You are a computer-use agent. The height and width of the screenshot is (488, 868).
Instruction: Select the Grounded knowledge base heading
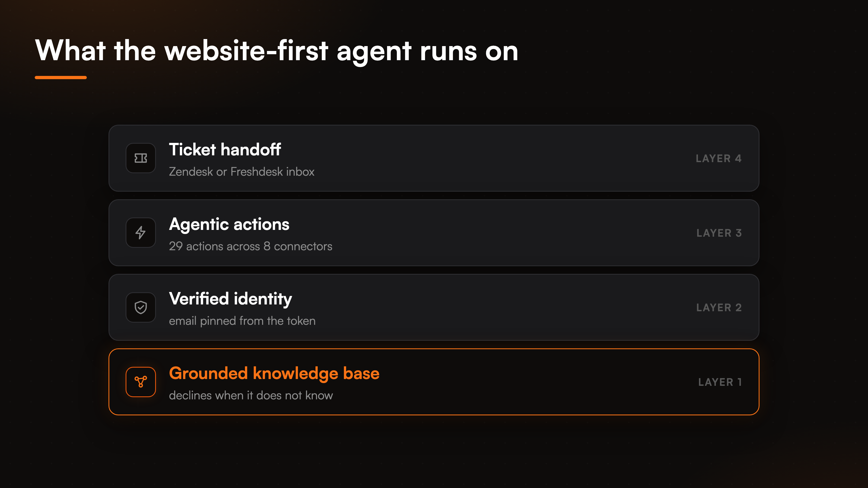click(274, 373)
